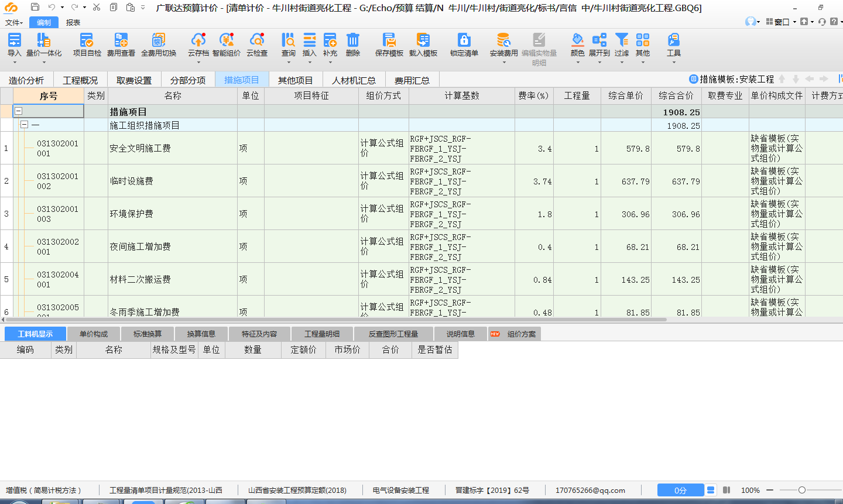The height and width of the screenshot is (504, 843).
Task: Click the 查询 query icon
Action: coord(289,40)
